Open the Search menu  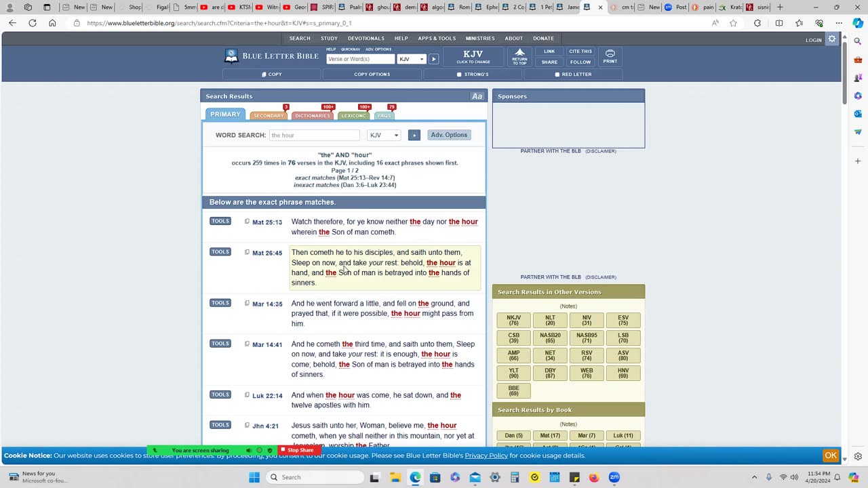point(300,39)
